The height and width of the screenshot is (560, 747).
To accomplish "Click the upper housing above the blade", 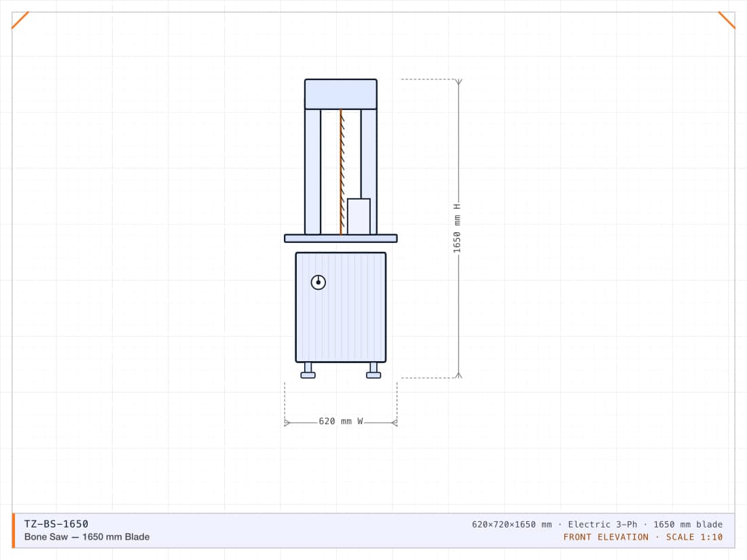I will point(341,94).
